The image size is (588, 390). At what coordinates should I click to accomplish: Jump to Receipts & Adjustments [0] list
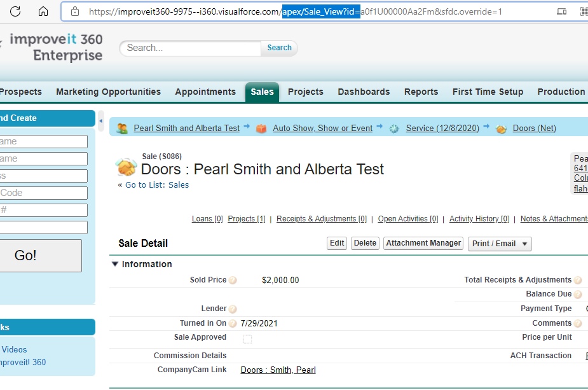point(322,219)
